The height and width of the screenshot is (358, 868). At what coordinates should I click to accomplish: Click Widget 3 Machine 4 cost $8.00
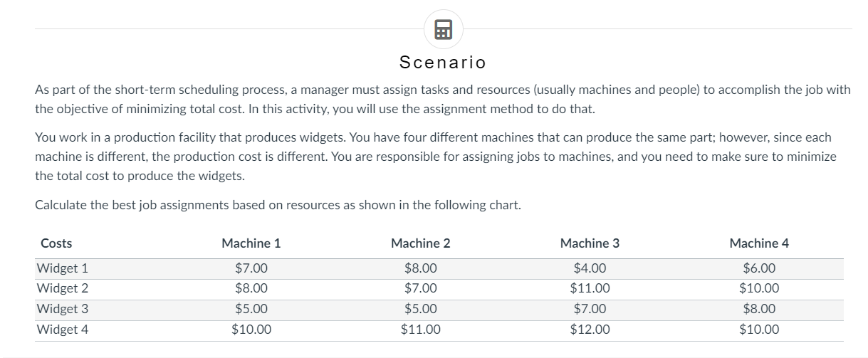759,310
